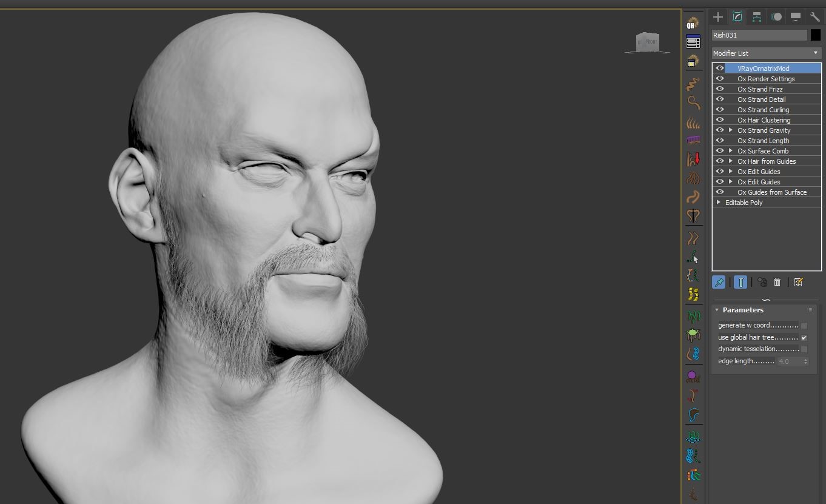
Task: Click the QH quick hair icon
Action: 693,24
